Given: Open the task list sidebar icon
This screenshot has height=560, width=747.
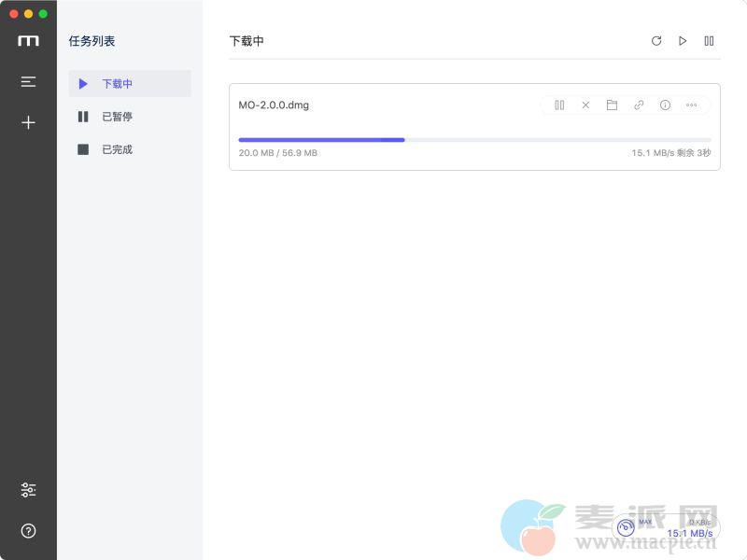Looking at the screenshot, I should [x=28, y=82].
